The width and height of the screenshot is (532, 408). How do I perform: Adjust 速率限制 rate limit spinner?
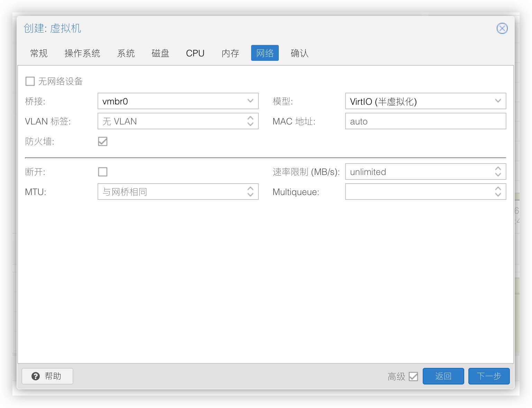click(498, 171)
